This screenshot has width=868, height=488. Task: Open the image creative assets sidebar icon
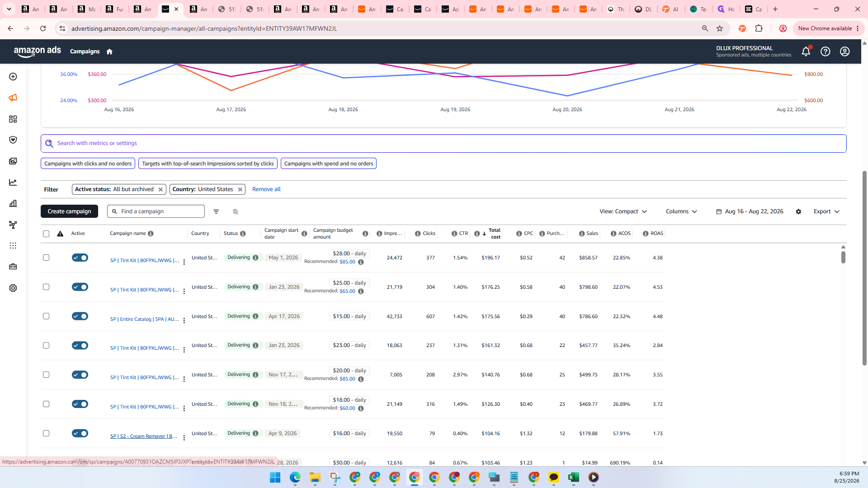(13, 161)
